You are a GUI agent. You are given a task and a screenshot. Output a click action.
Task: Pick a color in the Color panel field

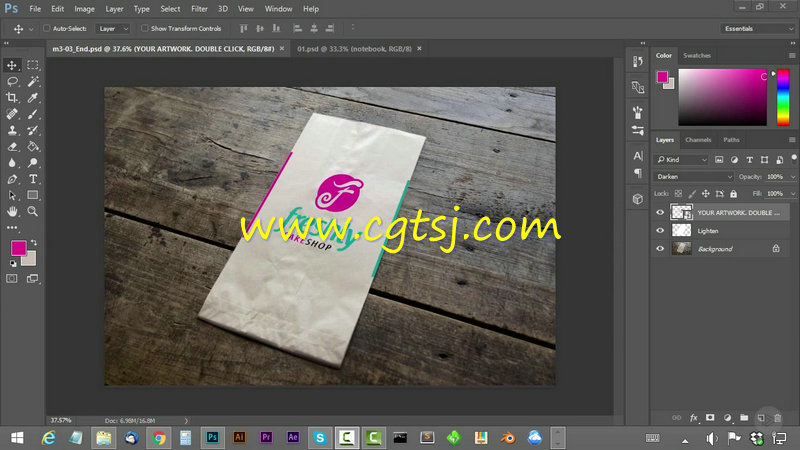pos(722,97)
